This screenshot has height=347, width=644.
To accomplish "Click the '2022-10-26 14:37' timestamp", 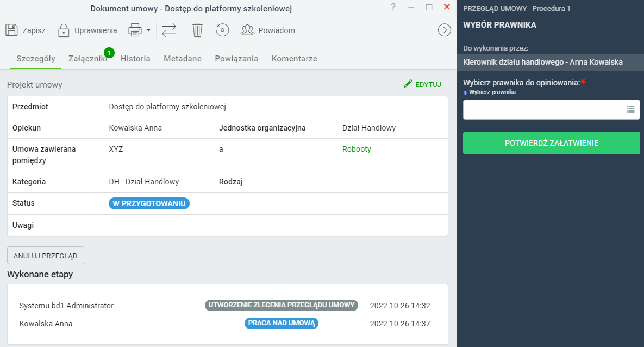I will (400, 324).
